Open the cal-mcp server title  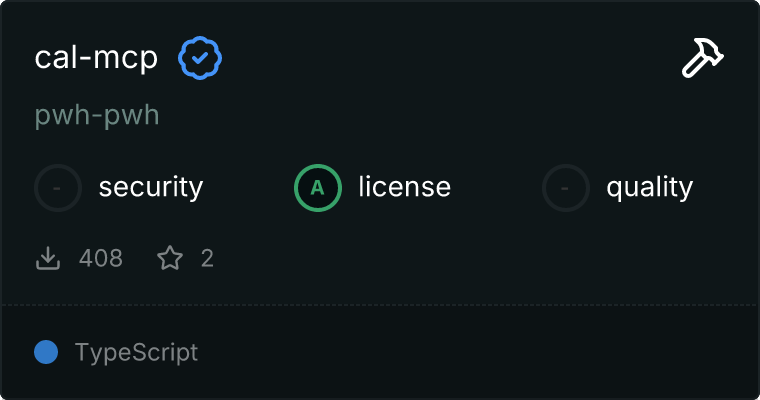[96, 59]
